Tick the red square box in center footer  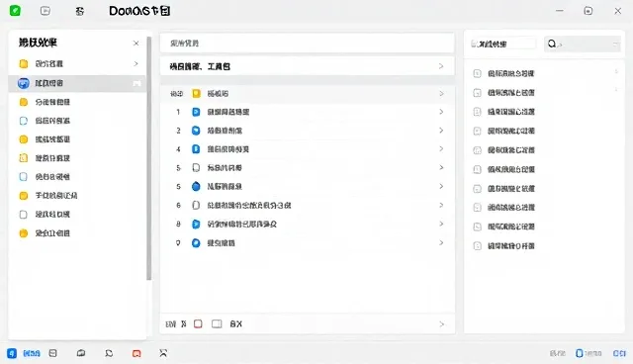point(198,323)
